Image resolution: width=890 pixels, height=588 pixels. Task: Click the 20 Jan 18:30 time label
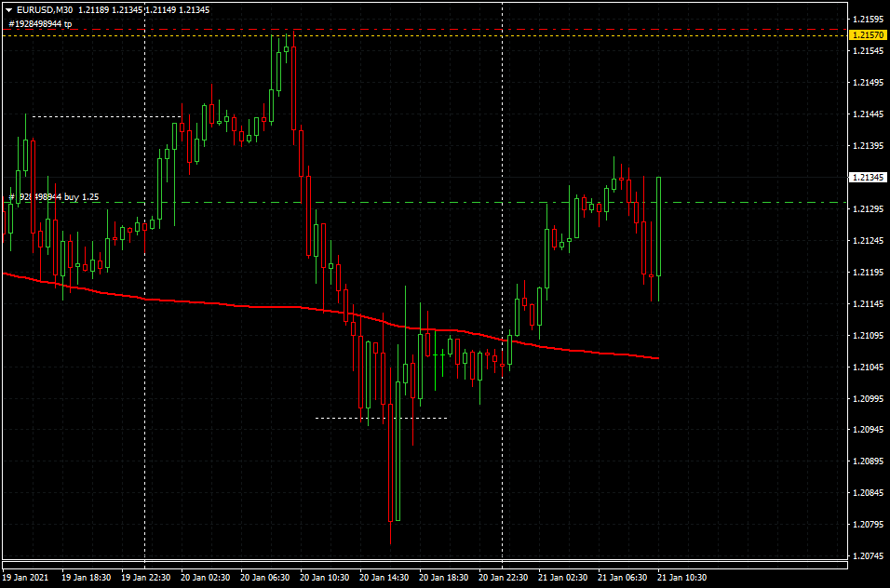pos(443,577)
